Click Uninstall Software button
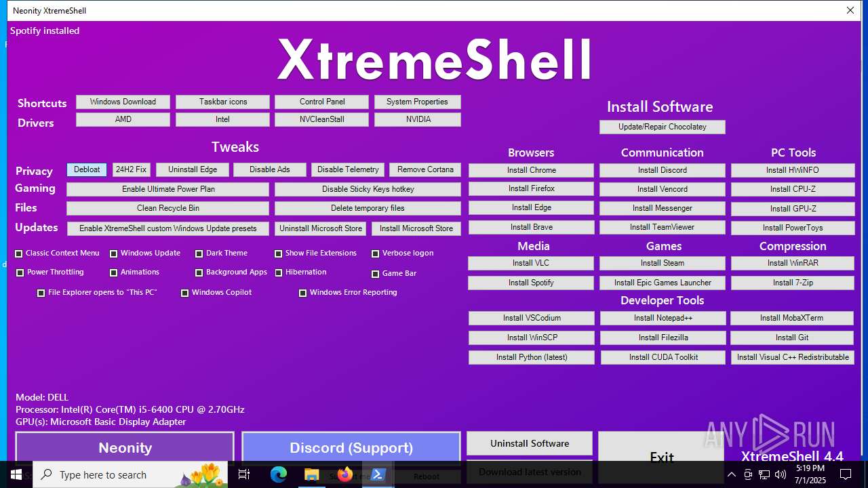 [x=530, y=443]
